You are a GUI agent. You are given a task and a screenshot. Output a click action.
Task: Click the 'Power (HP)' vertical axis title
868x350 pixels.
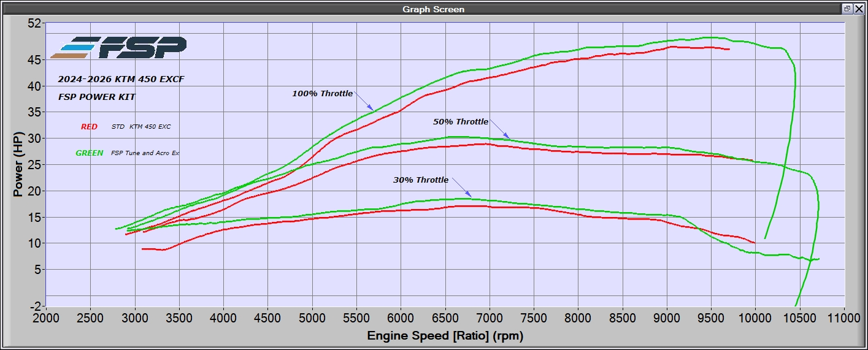pyautogui.click(x=18, y=165)
